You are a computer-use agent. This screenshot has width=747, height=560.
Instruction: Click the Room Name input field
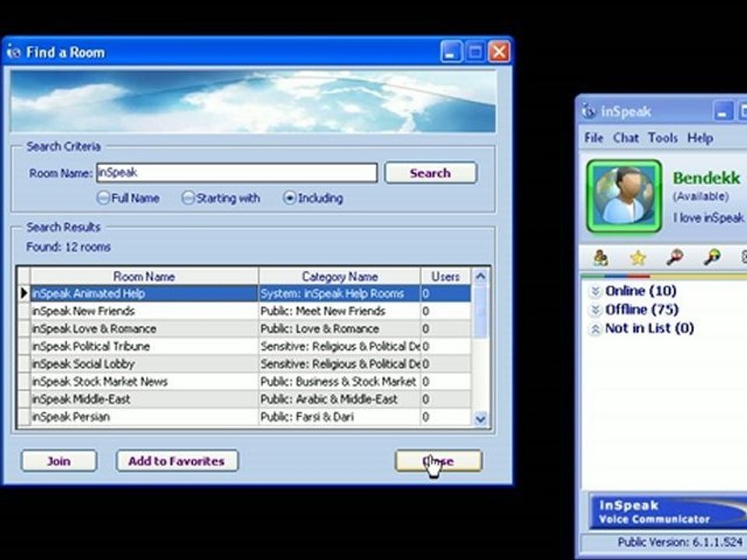pos(237,173)
